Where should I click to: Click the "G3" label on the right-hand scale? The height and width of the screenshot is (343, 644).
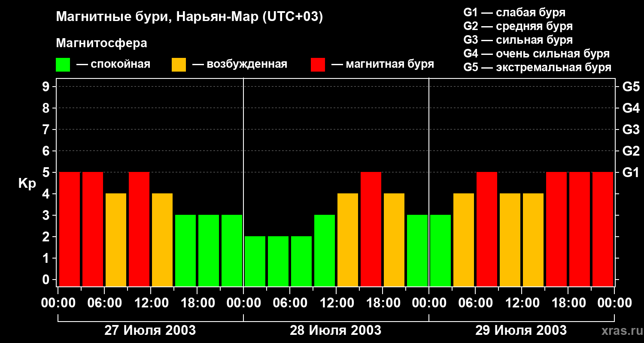pos(631,129)
